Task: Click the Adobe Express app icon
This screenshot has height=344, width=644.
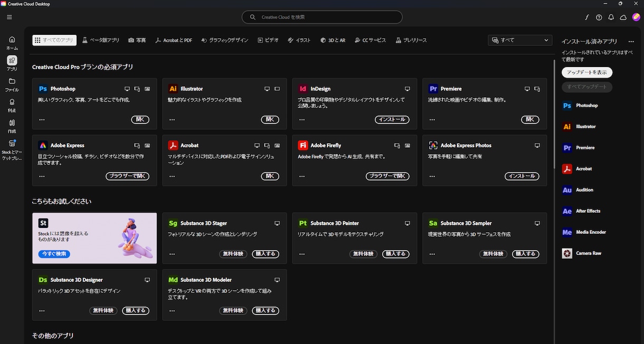Action: coord(43,145)
